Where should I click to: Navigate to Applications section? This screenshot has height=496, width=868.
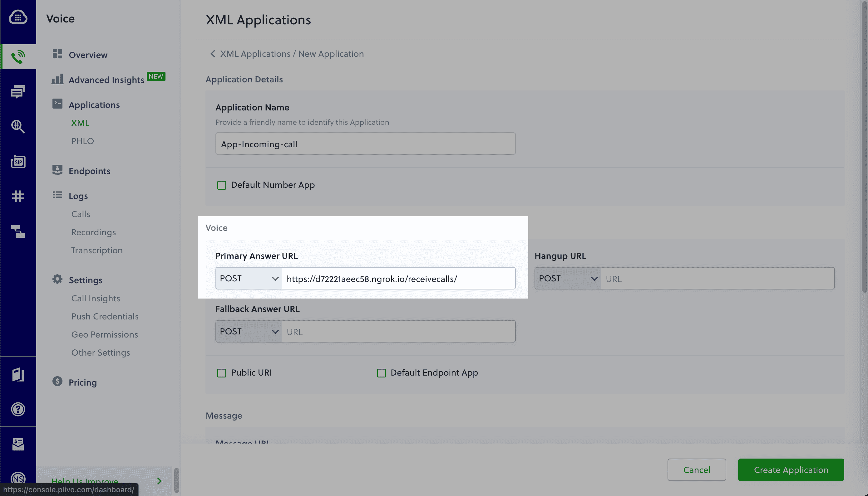(x=94, y=104)
